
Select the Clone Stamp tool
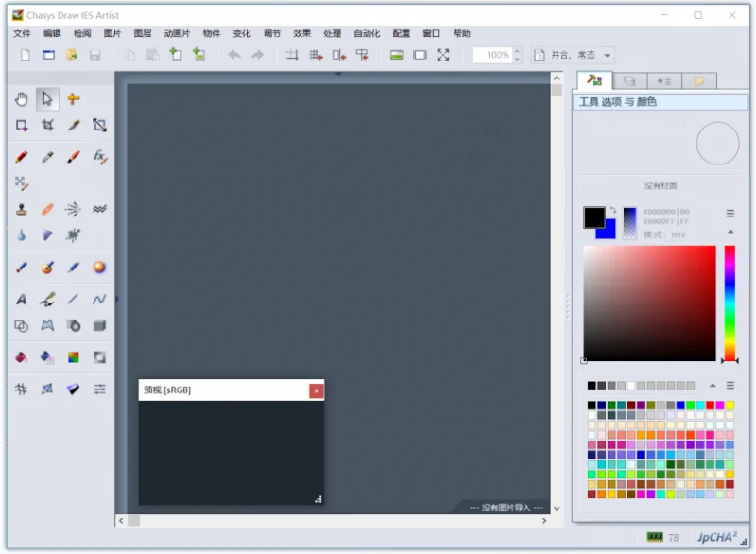[x=22, y=210]
